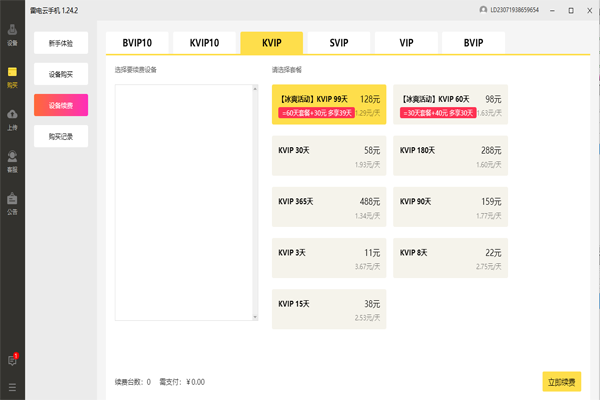Screen dimensions: 600x400
Task: Switch to the BVIP10 tab
Action: pos(139,43)
